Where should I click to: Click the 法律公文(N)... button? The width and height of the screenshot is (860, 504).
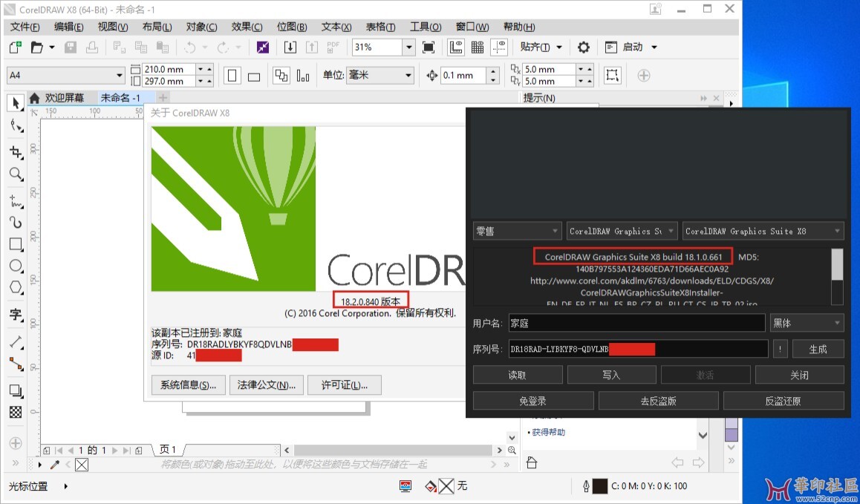[x=266, y=384]
